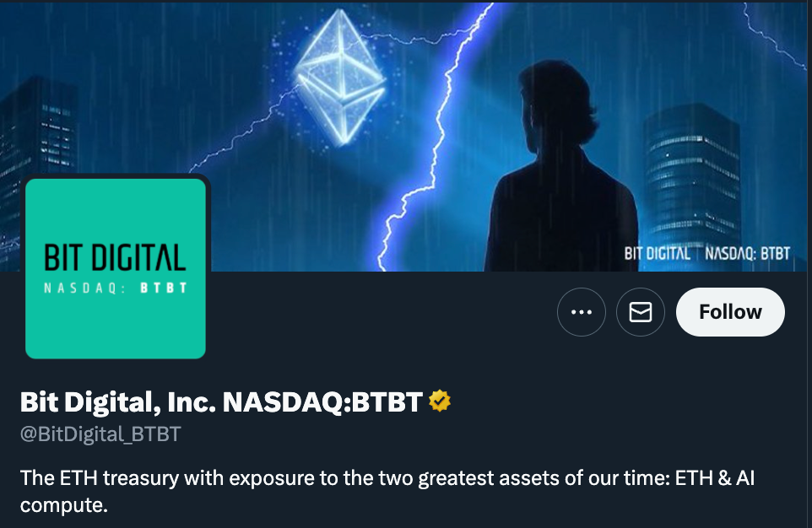Viewport: 812px width, 528px height.
Task: Click the word "compute." in the bio
Action: [x=65, y=507]
